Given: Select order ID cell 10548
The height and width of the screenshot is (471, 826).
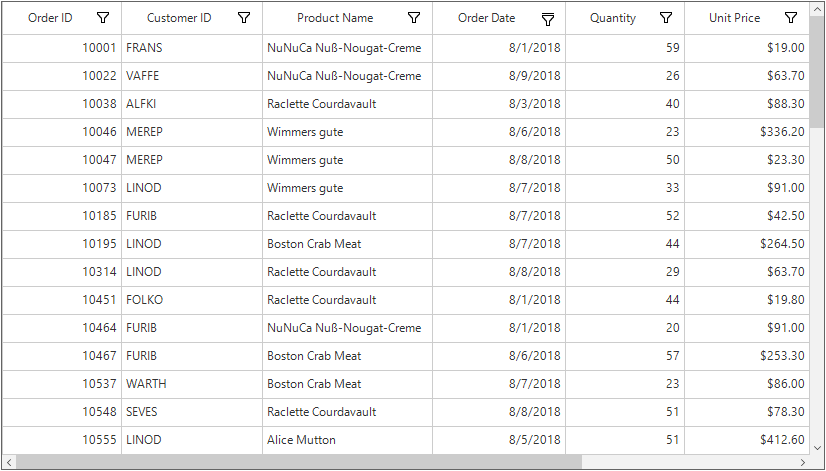Looking at the screenshot, I should coord(62,412).
